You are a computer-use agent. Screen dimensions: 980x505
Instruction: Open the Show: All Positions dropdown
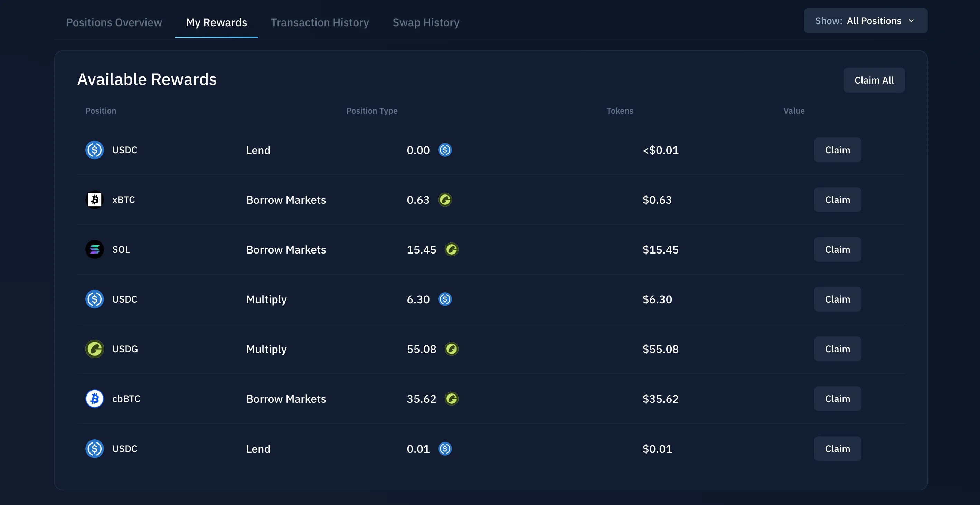[866, 21]
